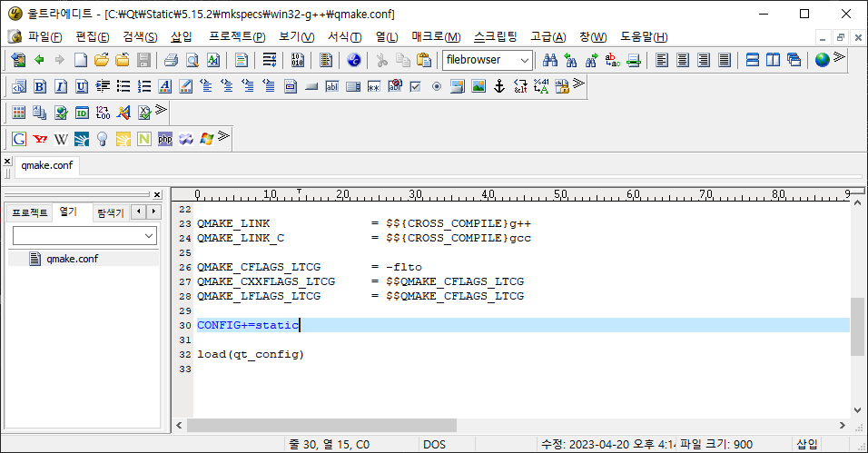Expand the third toolbar overflow chevron
The height and width of the screenshot is (453, 868).
point(161,110)
